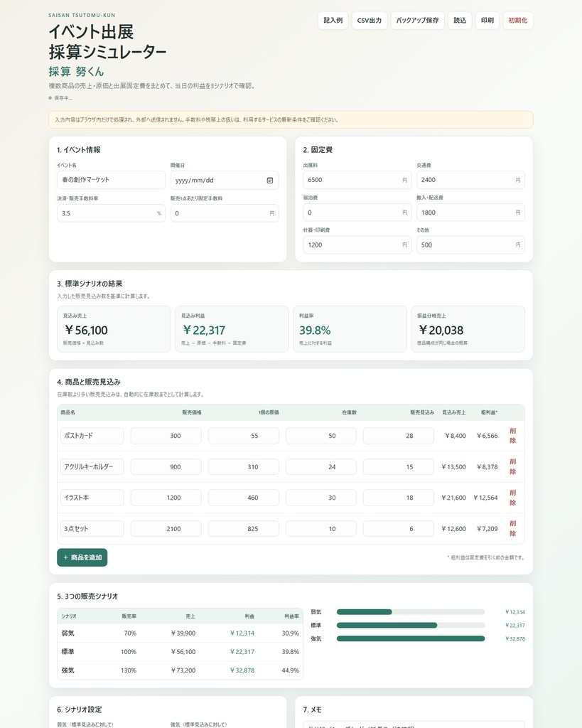Edit the 宿泊費 field showing 0

click(357, 212)
